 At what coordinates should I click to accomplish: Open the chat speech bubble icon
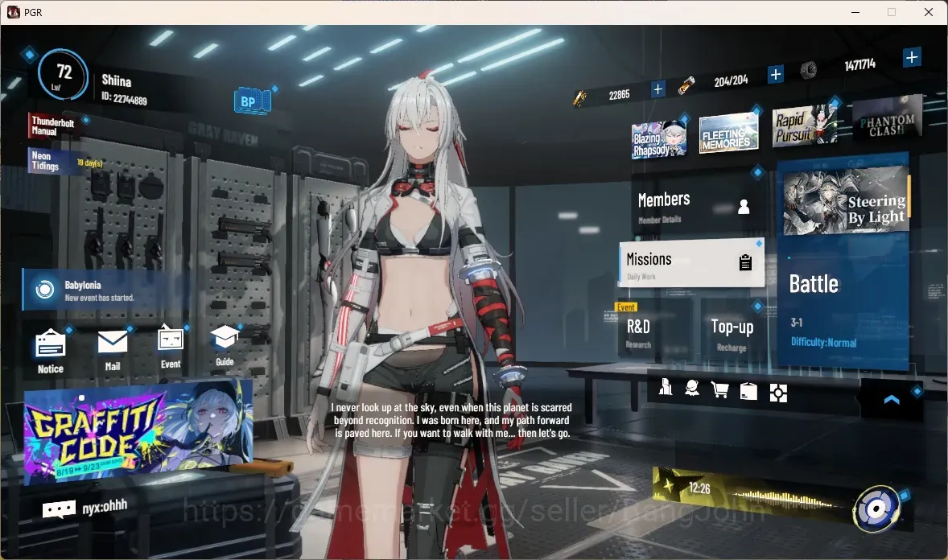pyautogui.click(x=59, y=510)
